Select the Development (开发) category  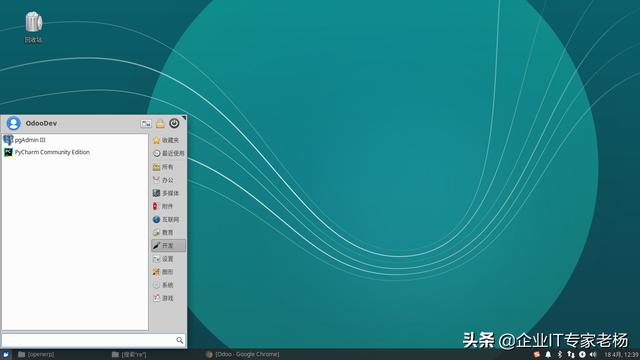pos(168,246)
